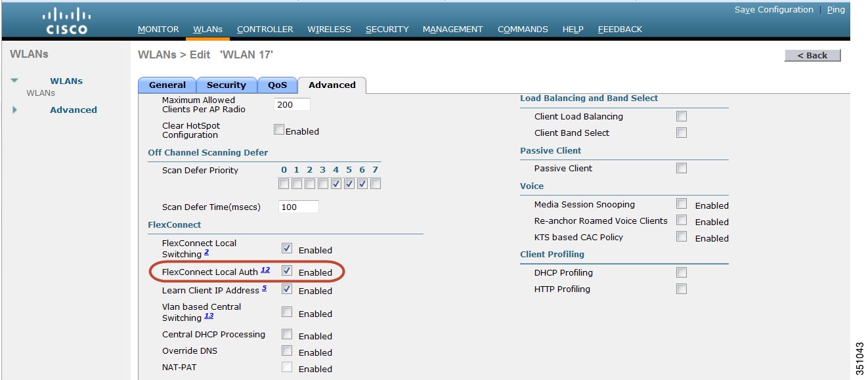
Task: Open footnote 12 link for Local Auth
Action: tap(265, 270)
